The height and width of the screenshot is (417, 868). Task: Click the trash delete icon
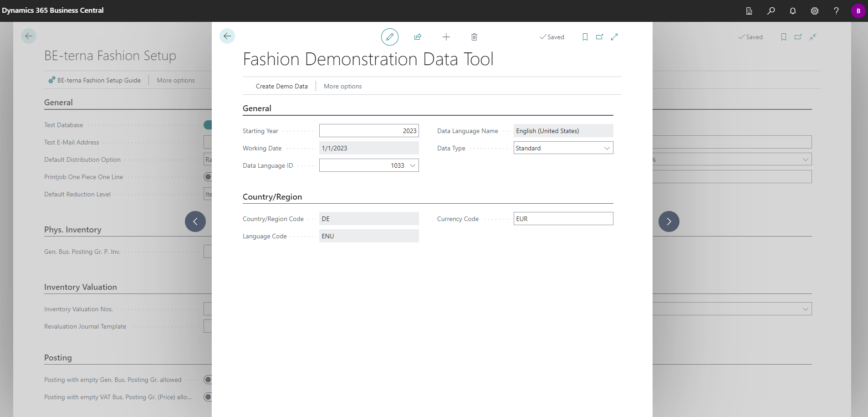pos(474,37)
